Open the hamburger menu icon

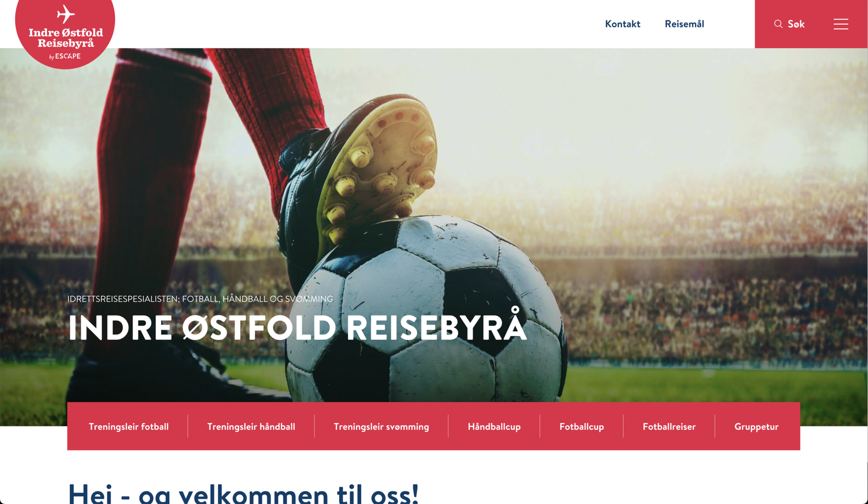pyautogui.click(x=841, y=24)
